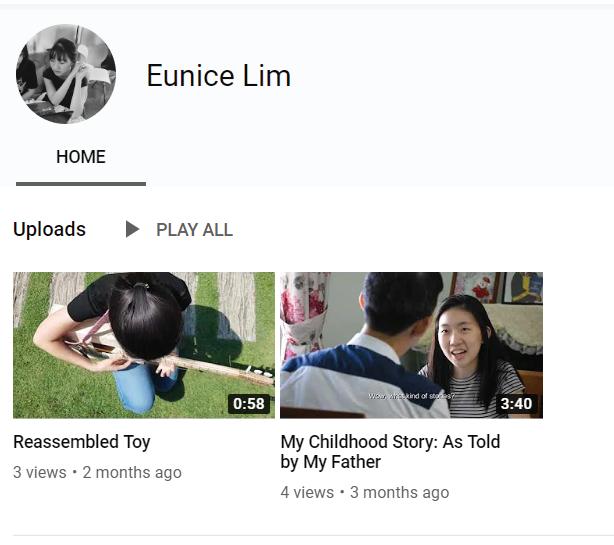Click the Reassembled Toy video title
The width and height of the screenshot is (614, 545).
pos(81,442)
